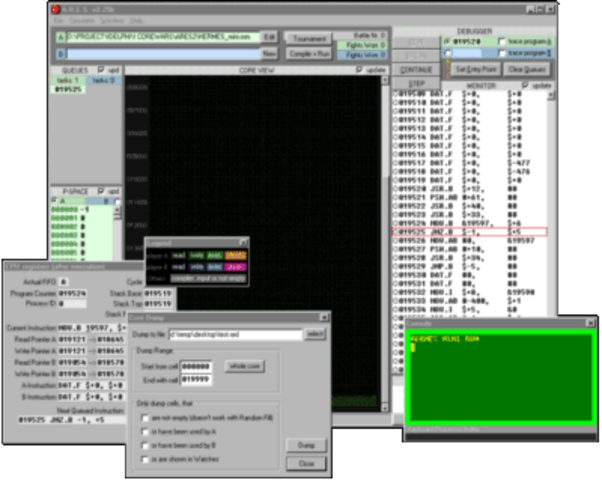Start a Tournament
Screen dimensions: 602x480
309,38
